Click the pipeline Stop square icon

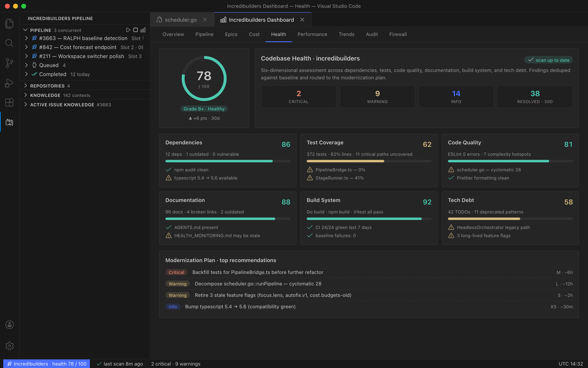click(x=136, y=30)
